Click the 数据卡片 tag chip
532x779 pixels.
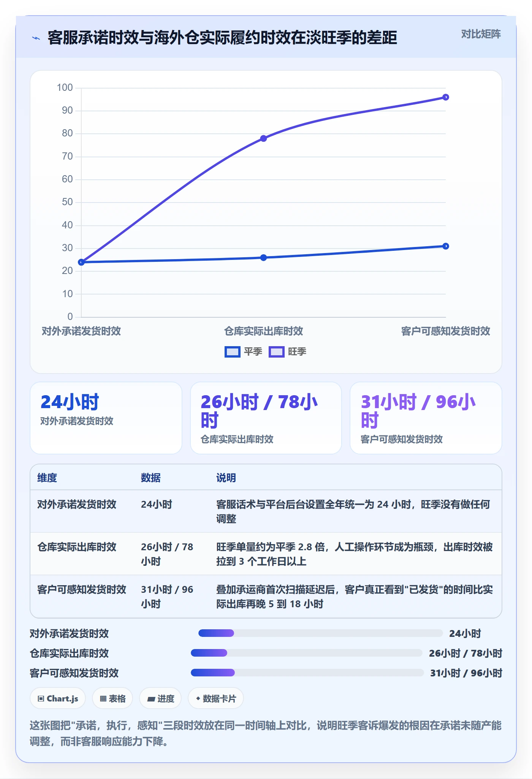(215, 698)
